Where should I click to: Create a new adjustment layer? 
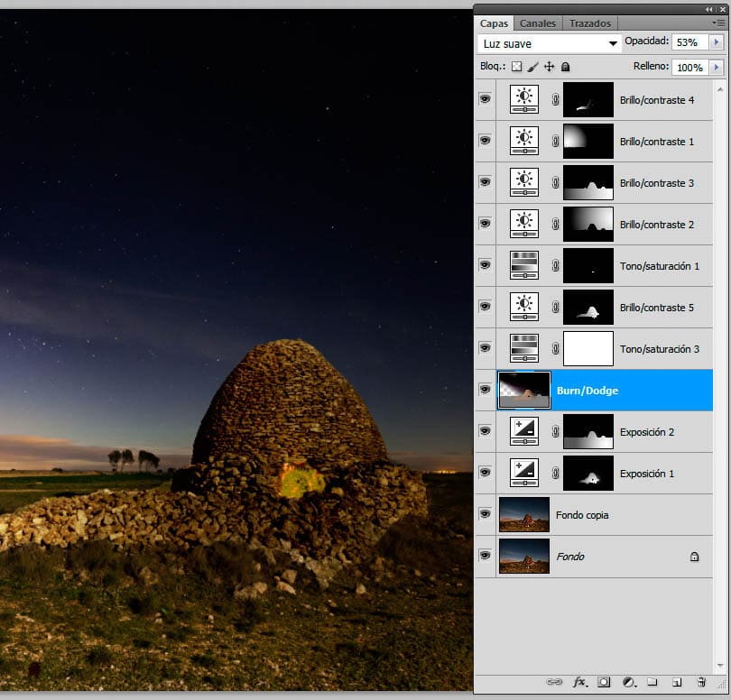pyautogui.click(x=629, y=683)
